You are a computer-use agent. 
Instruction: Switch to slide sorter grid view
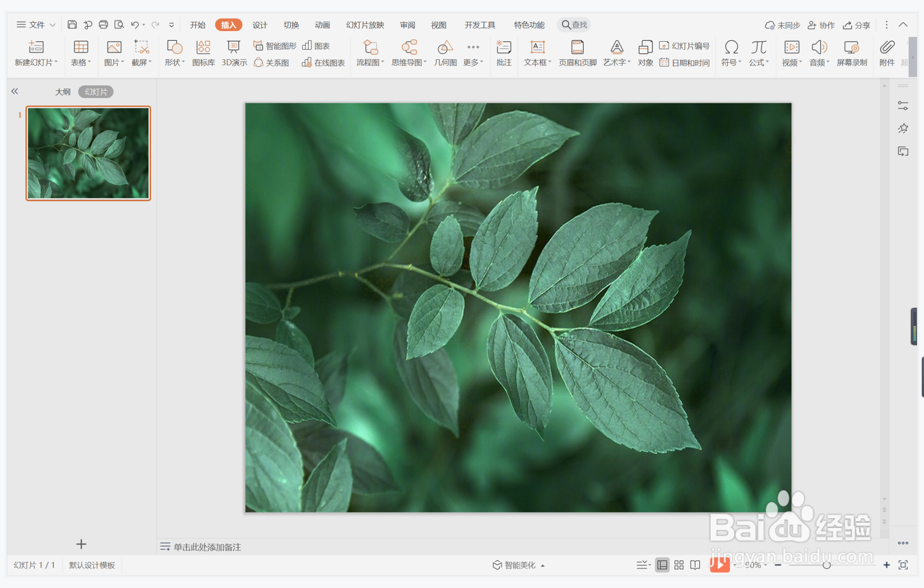pos(679,565)
